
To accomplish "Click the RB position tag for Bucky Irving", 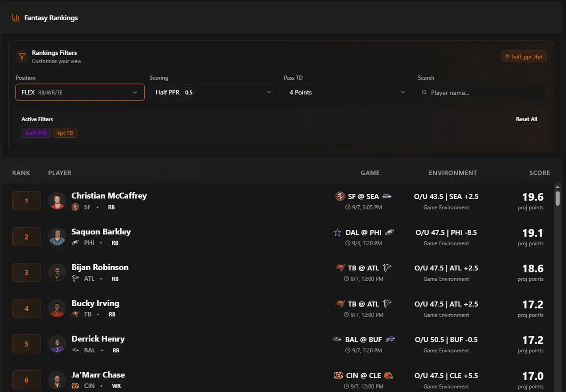I will pyautogui.click(x=112, y=315).
